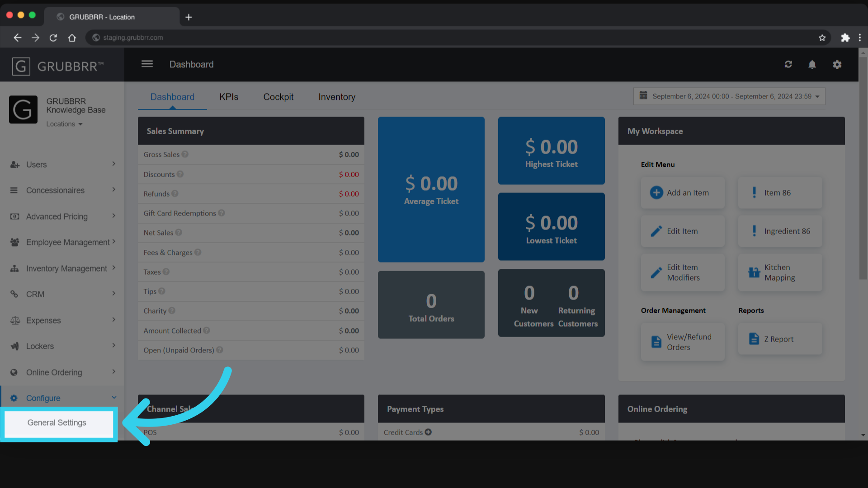Click the Average Ticket tile

(431, 189)
